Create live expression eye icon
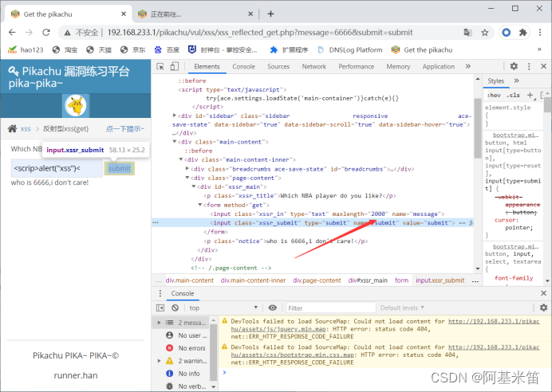The height and width of the screenshot is (392, 552). [x=273, y=308]
